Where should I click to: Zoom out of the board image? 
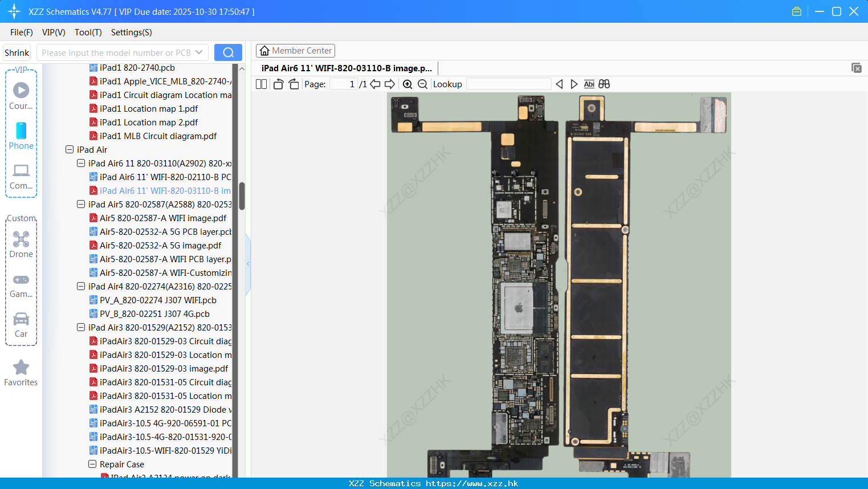pyautogui.click(x=422, y=84)
